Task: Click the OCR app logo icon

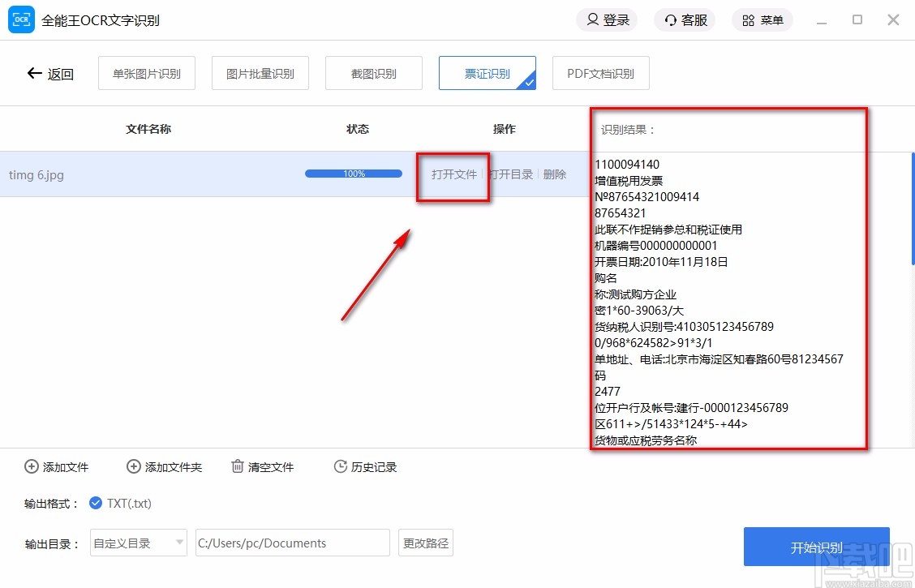Action: click(x=20, y=19)
